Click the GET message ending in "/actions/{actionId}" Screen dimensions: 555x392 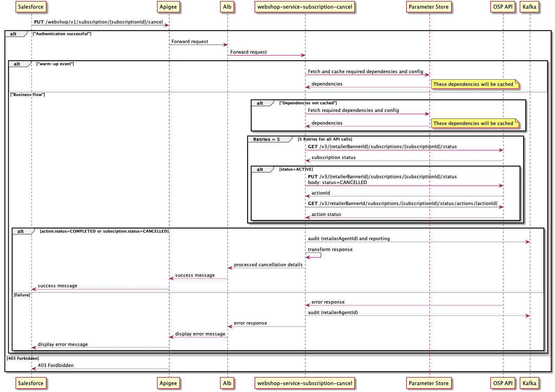click(x=403, y=204)
